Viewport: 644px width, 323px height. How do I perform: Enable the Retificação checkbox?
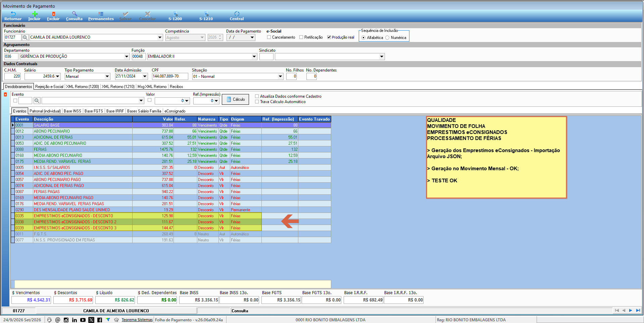[301, 37]
